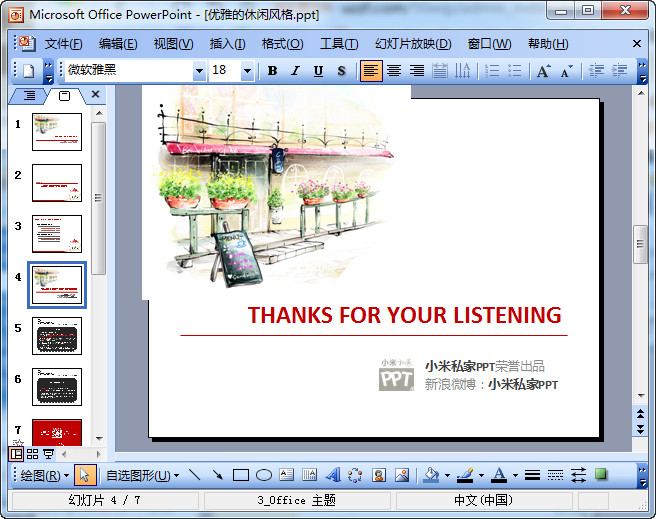656x519 pixels.
Task: Open the 幻灯片放映(D) menu
Action: pyautogui.click(x=412, y=44)
